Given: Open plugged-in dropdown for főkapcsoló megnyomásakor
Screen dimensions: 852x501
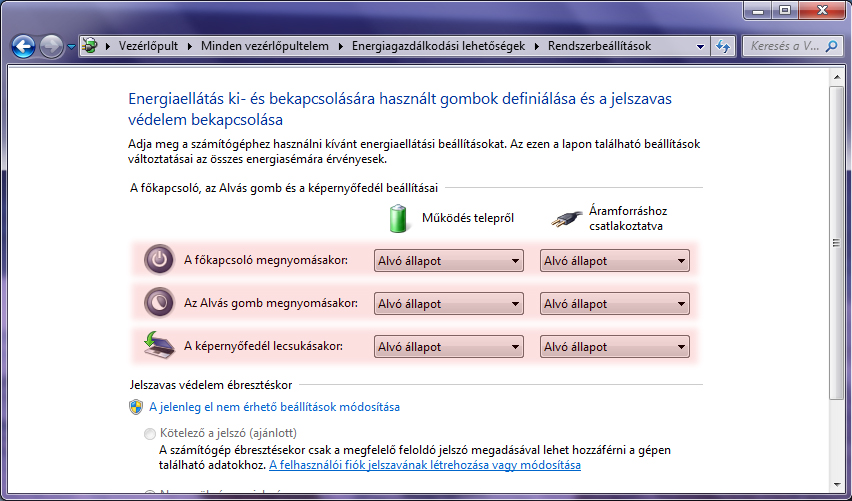Looking at the screenshot, I should 614,261.
